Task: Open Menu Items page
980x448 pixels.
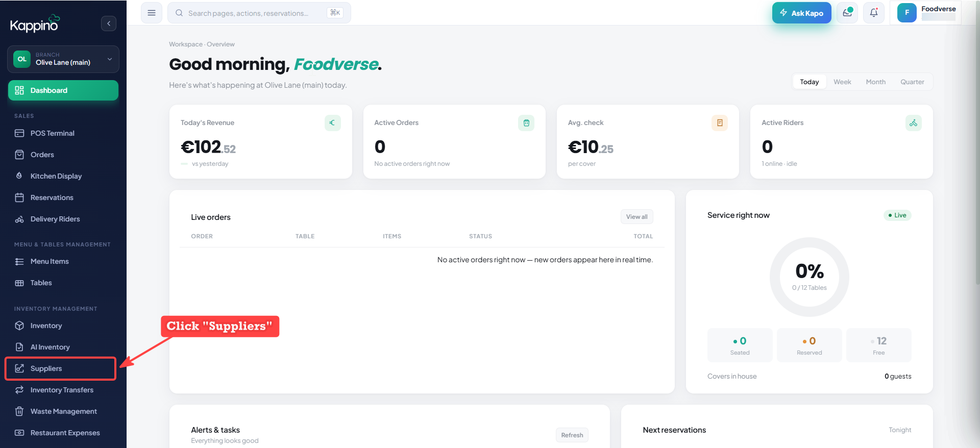Action: [63, 261]
